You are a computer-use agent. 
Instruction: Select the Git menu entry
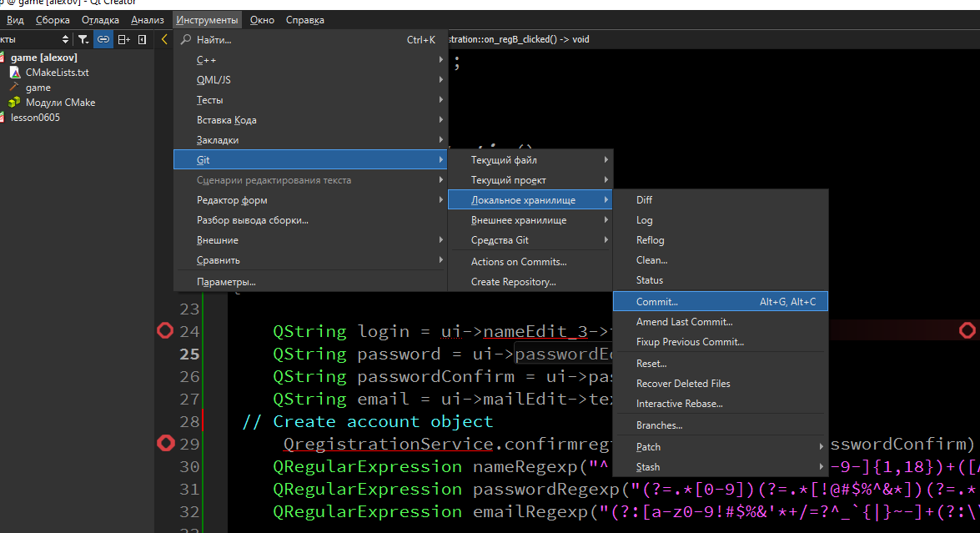click(x=310, y=160)
